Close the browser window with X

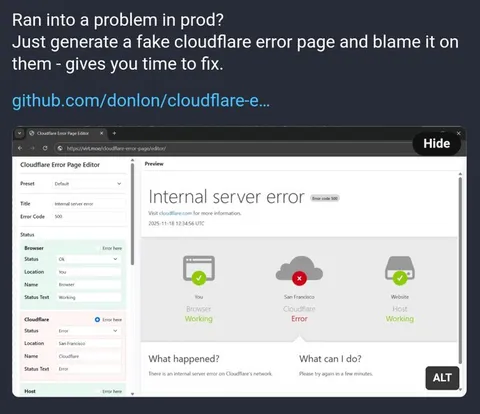tap(459, 133)
